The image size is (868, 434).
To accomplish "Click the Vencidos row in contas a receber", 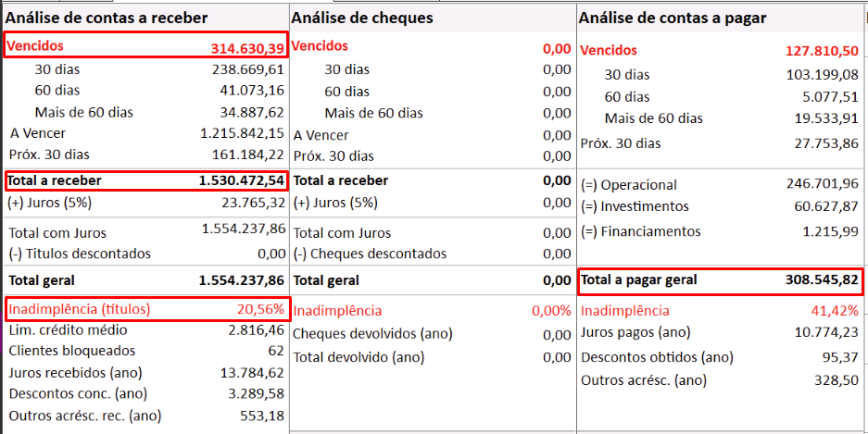I will (x=145, y=46).
